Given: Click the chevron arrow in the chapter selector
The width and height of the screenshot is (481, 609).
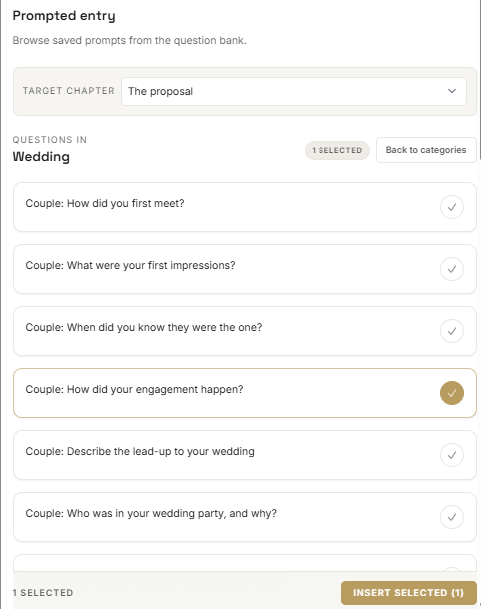Looking at the screenshot, I should 451,91.
